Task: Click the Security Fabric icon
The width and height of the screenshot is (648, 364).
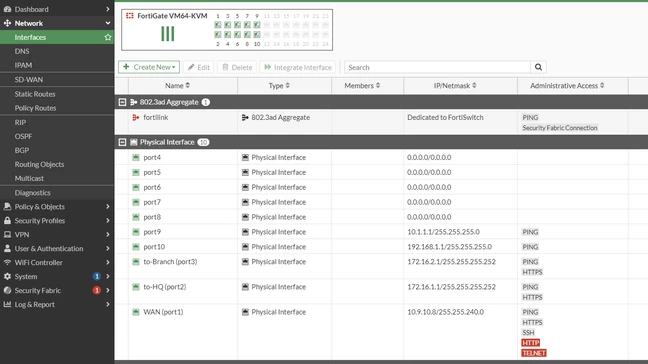Action: (7, 290)
